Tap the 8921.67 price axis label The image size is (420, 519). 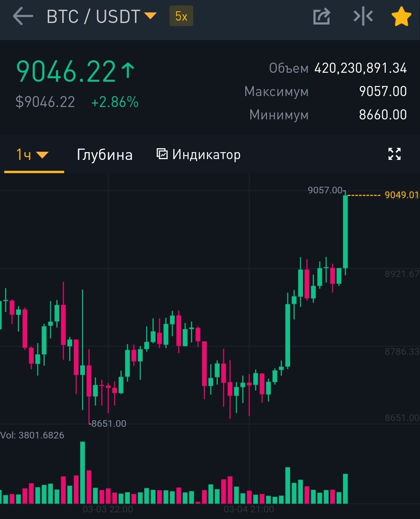click(x=402, y=274)
